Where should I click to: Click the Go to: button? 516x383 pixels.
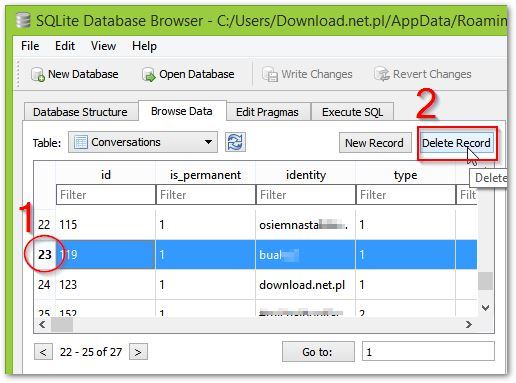click(318, 352)
